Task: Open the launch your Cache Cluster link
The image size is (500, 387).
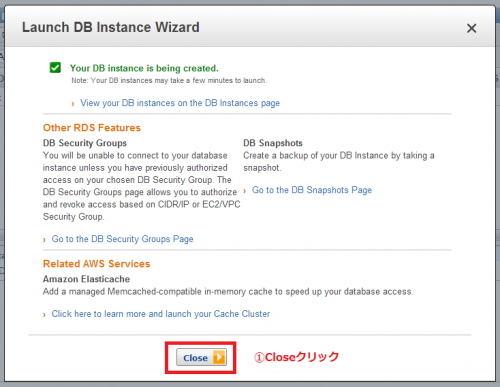Action: click(x=161, y=314)
